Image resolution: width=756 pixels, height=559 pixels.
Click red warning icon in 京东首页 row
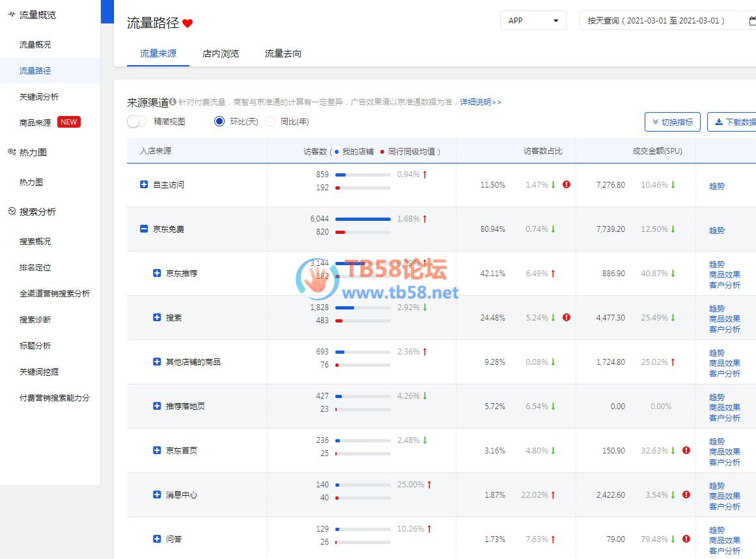(x=686, y=450)
